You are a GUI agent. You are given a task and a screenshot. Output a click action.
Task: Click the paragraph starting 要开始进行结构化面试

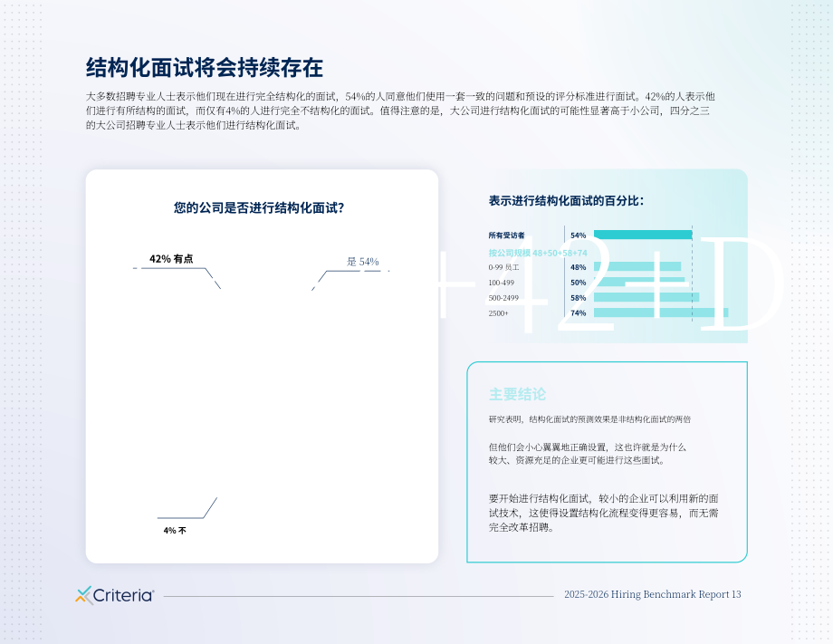(604, 513)
